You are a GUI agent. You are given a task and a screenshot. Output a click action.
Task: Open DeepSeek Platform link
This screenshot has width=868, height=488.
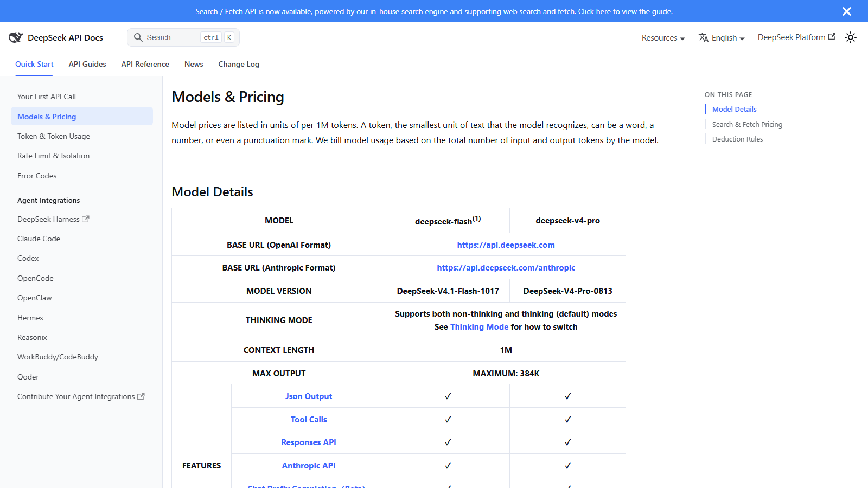[796, 37]
